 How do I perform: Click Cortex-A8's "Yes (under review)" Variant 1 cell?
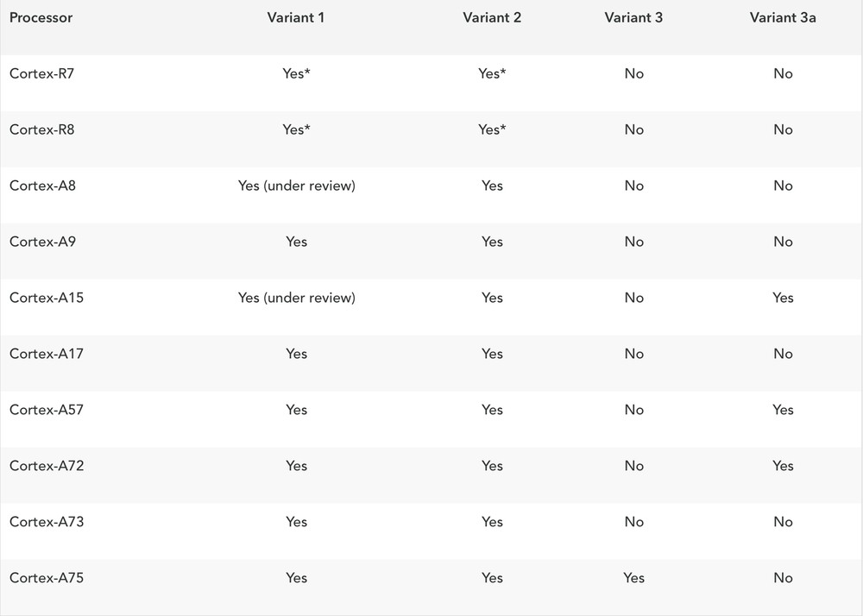pyautogui.click(x=296, y=185)
